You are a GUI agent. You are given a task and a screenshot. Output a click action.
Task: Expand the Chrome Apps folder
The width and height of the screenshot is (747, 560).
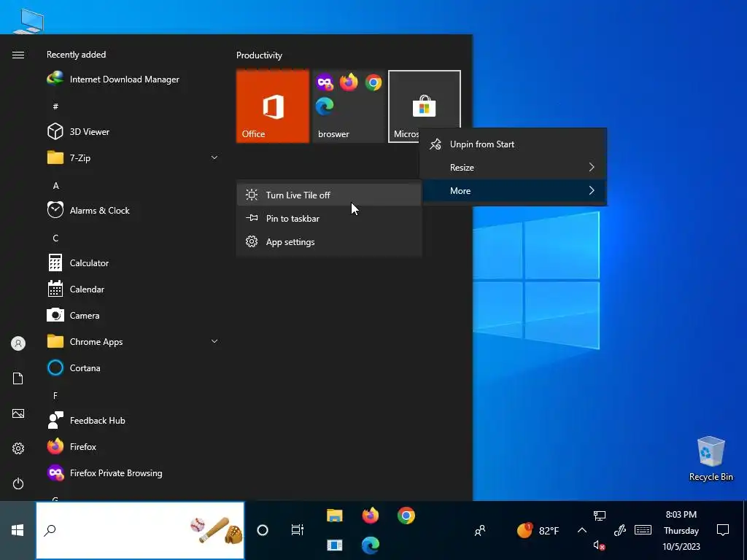point(214,341)
